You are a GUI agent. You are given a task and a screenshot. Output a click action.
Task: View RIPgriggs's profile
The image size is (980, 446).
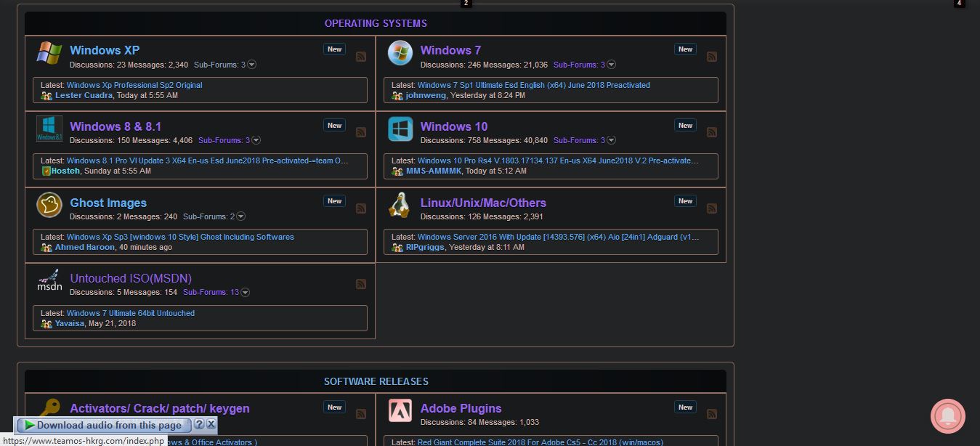[425, 247]
